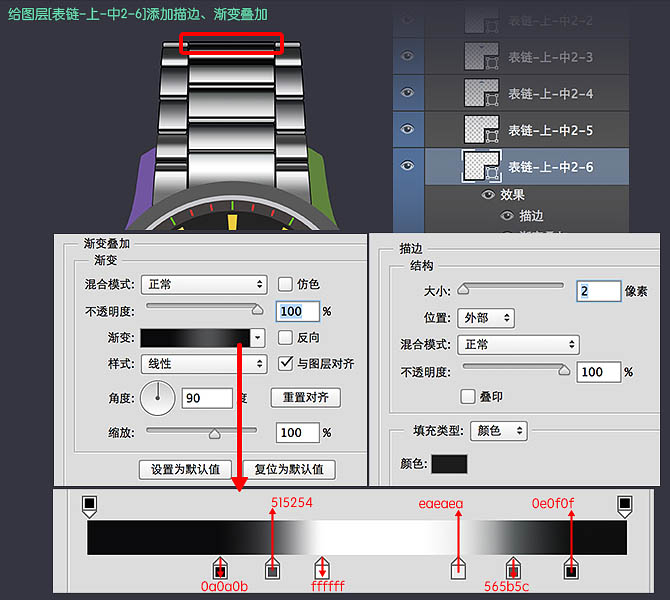Select the right opacity stop above gradient
Viewport: 670px width, 600px height.
click(625, 506)
